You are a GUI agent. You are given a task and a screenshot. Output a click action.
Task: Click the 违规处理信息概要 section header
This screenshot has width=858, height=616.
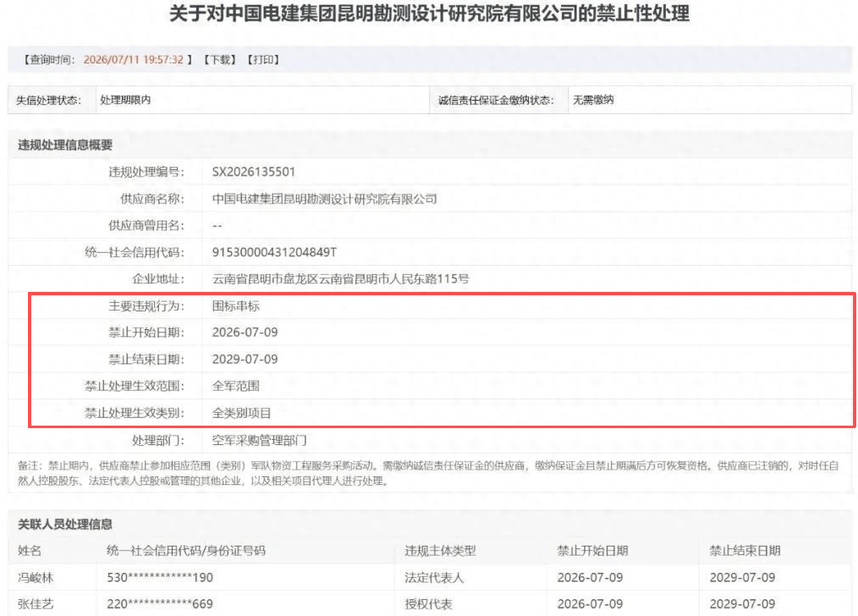[x=65, y=145]
